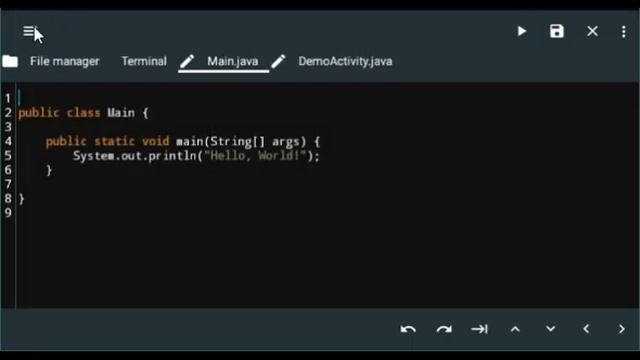640x360 pixels.
Task: Move cursor up with the up chevron
Action: point(515,329)
